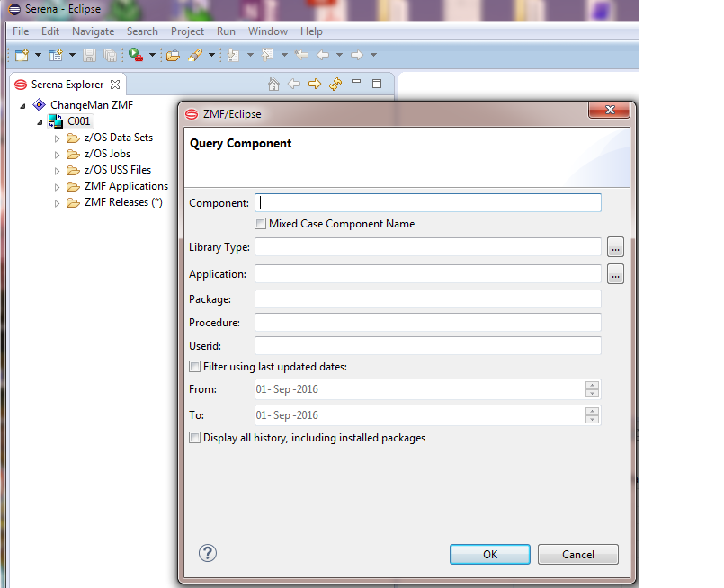This screenshot has height=588, width=724.
Task: Browse Application with ellipsis button
Action: (x=615, y=274)
